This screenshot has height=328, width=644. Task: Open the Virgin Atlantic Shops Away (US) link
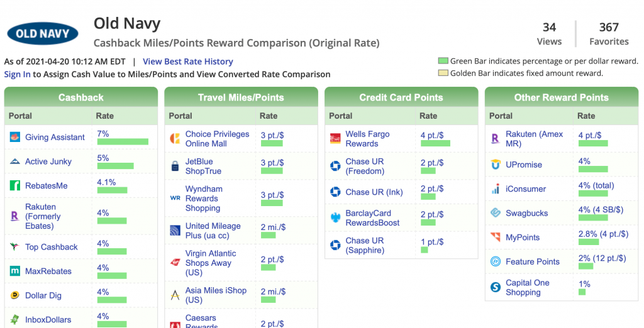coord(211,263)
